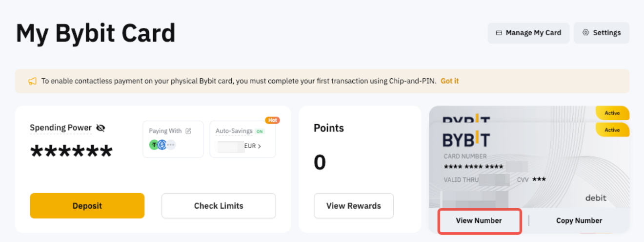Click the green Tether coin icon
644x242 pixels.
154,145
